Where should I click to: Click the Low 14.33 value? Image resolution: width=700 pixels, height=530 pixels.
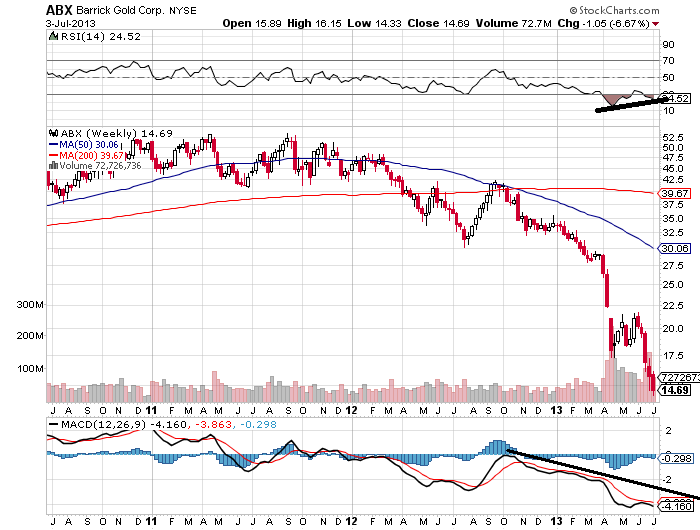[374, 23]
